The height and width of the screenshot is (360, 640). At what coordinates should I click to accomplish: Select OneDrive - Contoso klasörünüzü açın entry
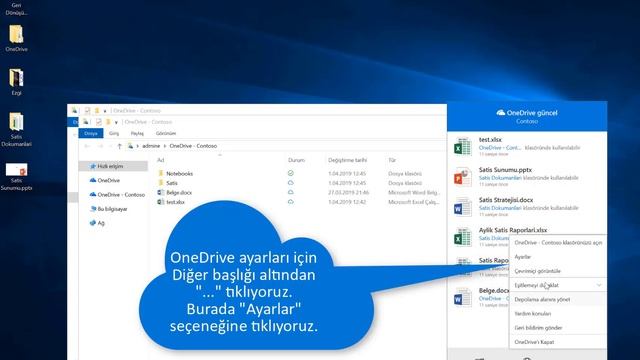tap(558, 242)
